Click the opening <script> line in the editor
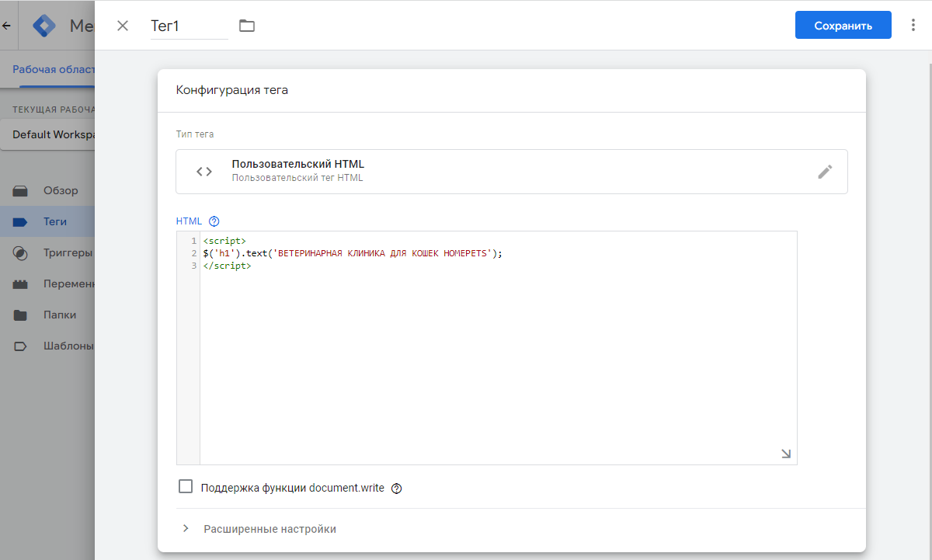This screenshot has width=932, height=560. 224,241
